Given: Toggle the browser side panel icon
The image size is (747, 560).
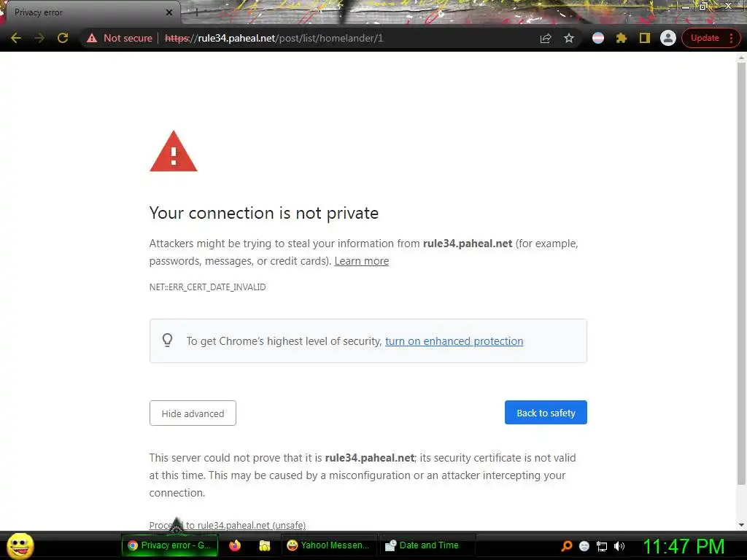Looking at the screenshot, I should [645, 38].
